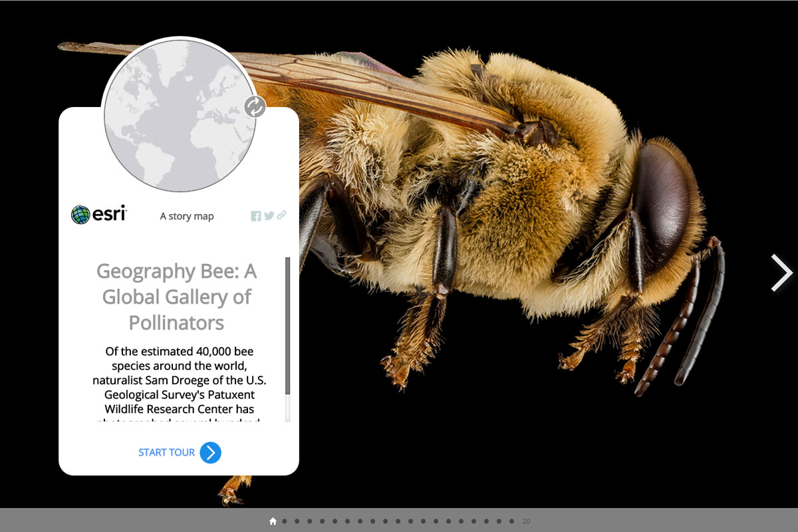Screen dimensions: 798x532
Task: Share story on Facebook
Action: click(256, 215)
